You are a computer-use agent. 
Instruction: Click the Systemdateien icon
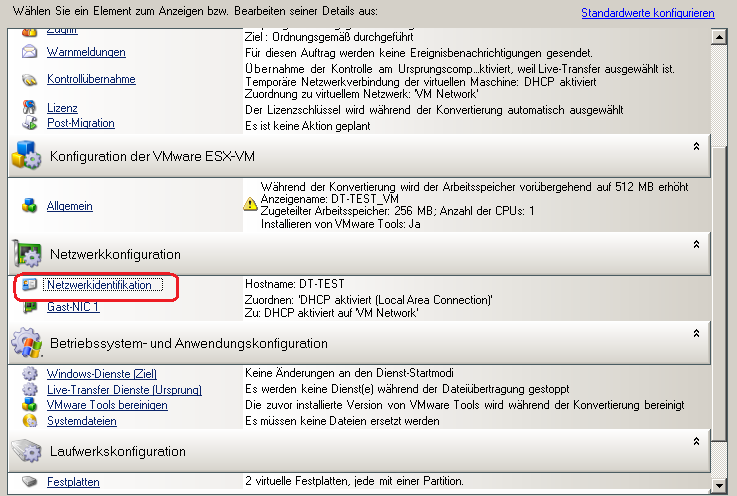tap(30, 421)
